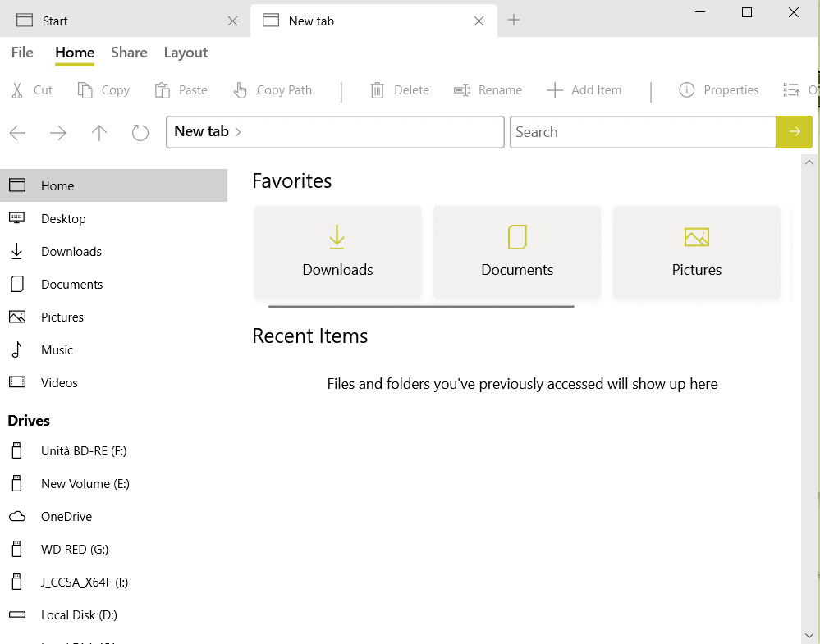This screenshot has height=644, width=820.
Task: Click the Cut label in toolbar
Action: tap(43, 90)
